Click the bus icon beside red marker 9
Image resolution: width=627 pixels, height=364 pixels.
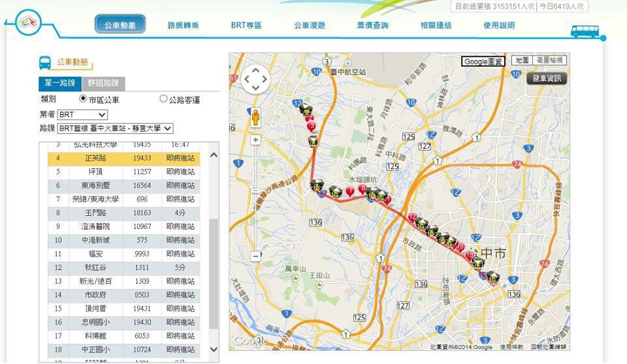click(478, 264)
